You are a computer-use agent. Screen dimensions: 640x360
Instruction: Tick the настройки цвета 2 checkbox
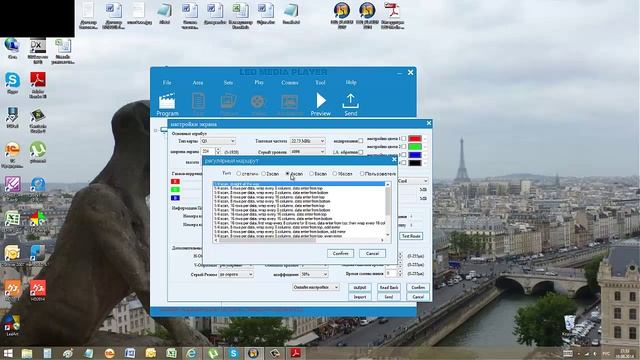point(404,147)
